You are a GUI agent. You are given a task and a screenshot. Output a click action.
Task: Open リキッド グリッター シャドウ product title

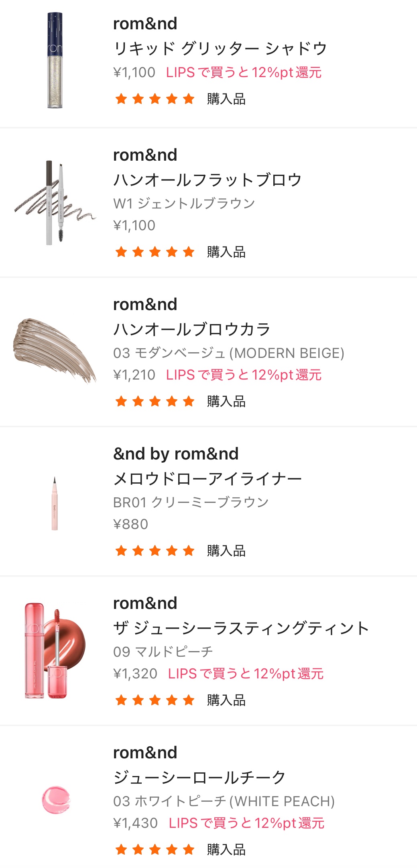(220, 48)
